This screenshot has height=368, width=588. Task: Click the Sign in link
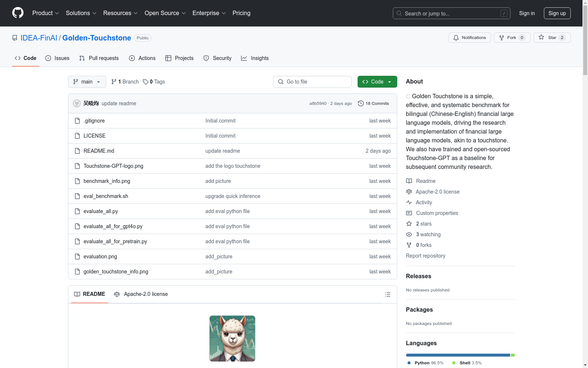[x=527, y=13]
